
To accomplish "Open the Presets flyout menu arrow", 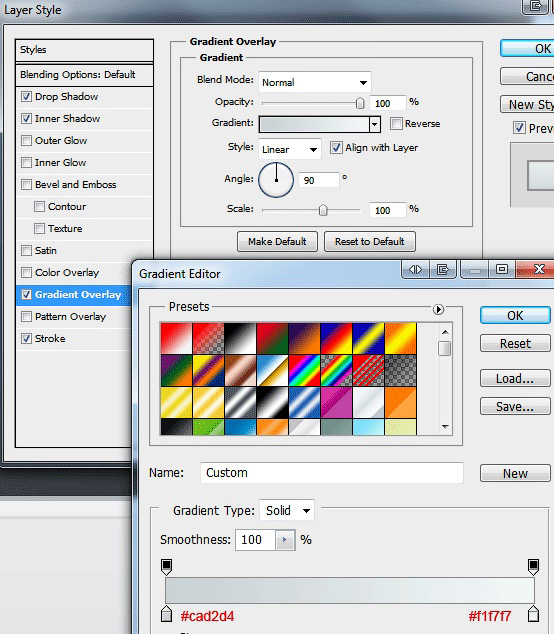I will click(x=438, y=309).
